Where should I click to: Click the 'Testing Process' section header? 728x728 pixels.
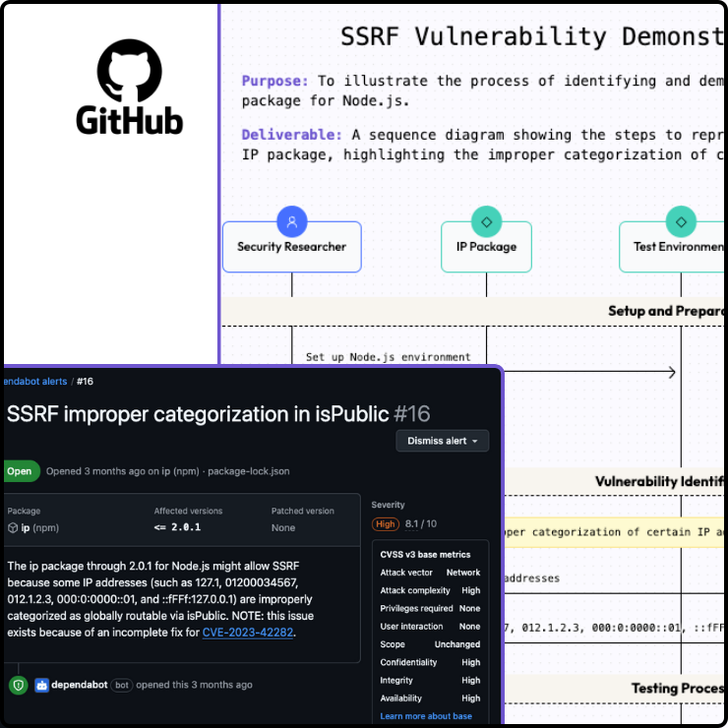[x=678, y=688]
